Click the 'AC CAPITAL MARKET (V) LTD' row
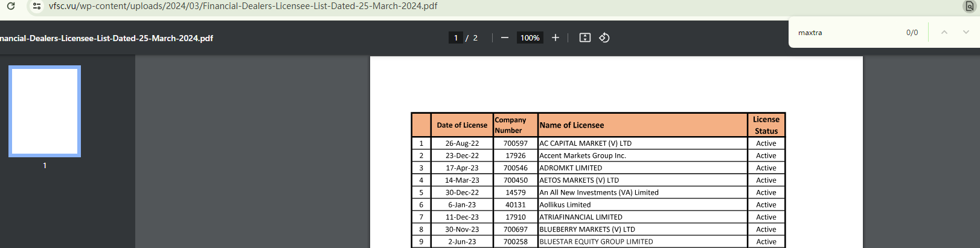This screenshot has height=248, width=980. click(585, 143)
